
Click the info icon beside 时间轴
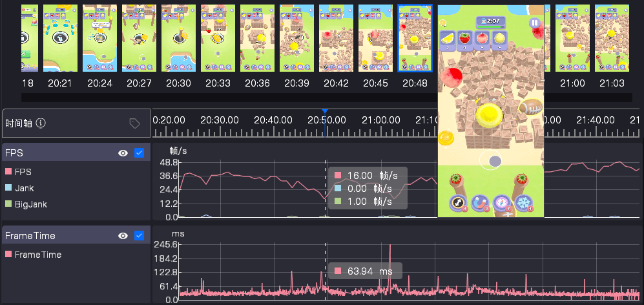[x=41, y=123]
